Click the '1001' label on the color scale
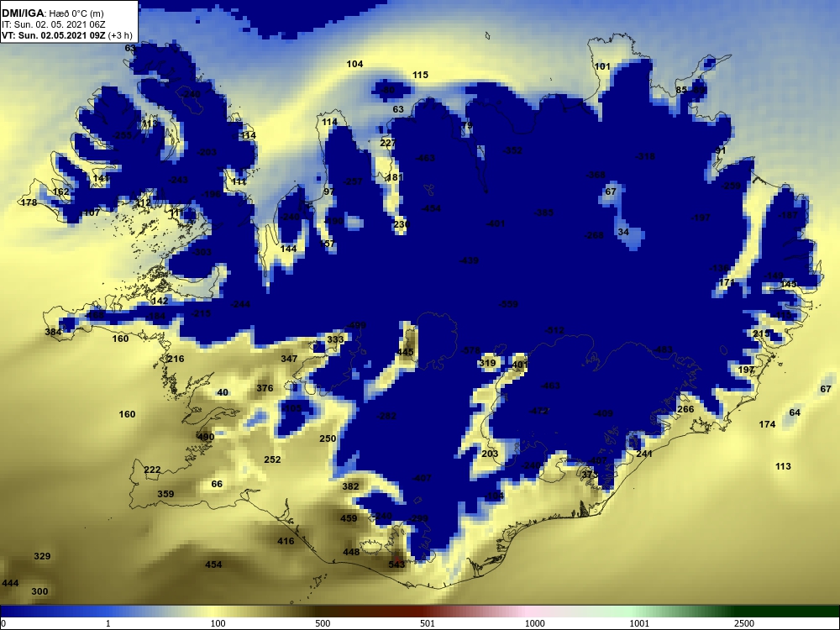This screenshot has height=630, width=840. pos(639,623)
